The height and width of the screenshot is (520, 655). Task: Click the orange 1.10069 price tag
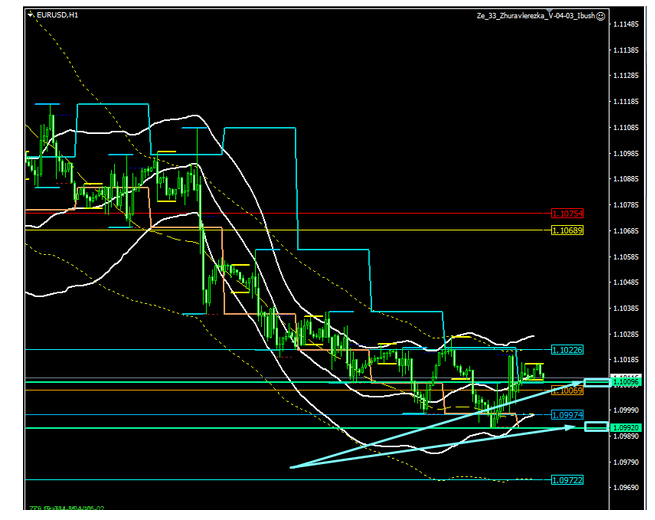coord(567,391)
